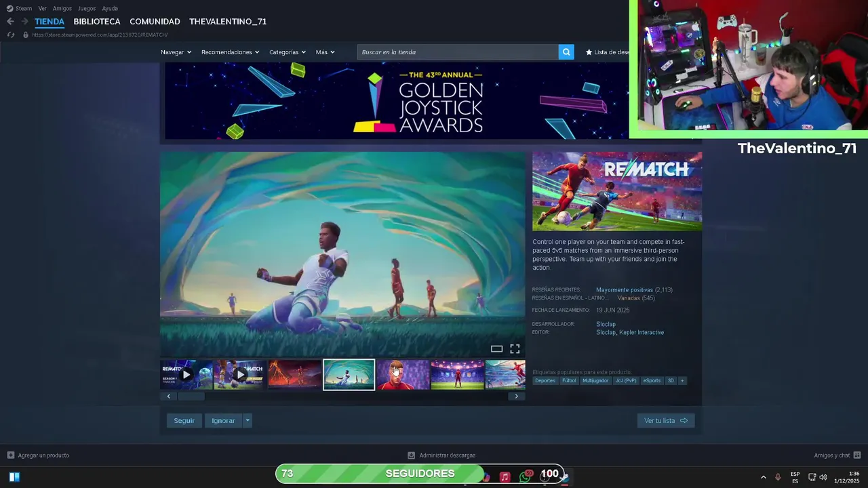Click the Fútbol tag
The width and height of the screenshot is (868, 488).
569,381
